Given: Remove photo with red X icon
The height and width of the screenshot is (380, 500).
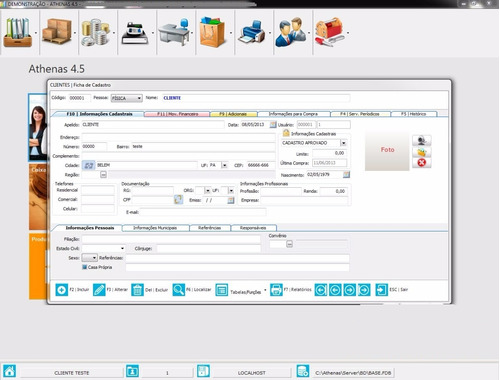Looking at the screenshot, I should click(422, 163).
